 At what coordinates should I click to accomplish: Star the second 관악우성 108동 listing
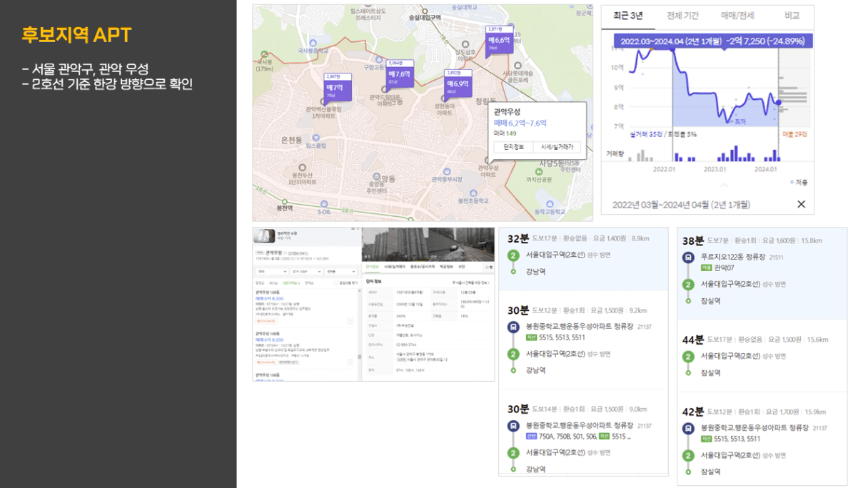[x=350, y=362]
